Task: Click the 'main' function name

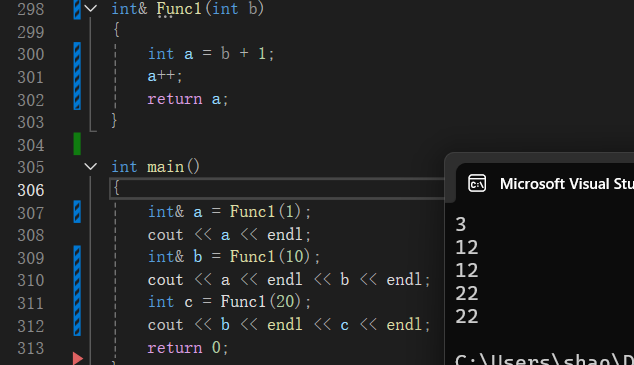Action: click(165, 167)
